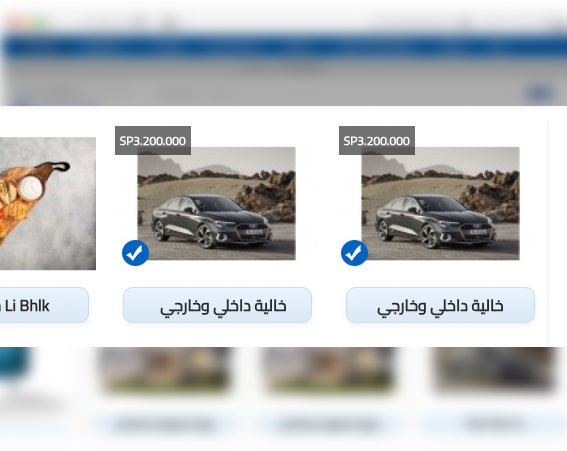Open the food platter listing photo

47,203
